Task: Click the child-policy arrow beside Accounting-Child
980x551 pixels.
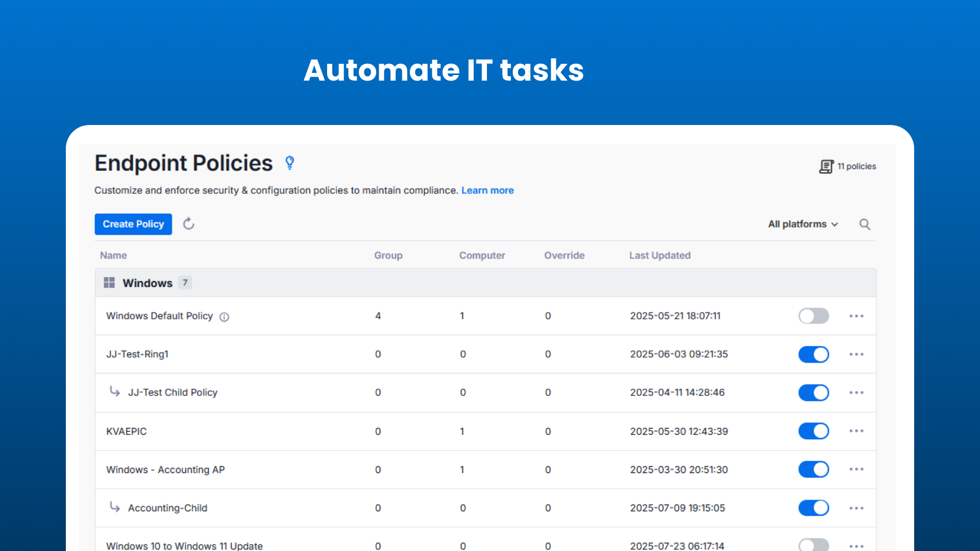Action: [114, 508]
